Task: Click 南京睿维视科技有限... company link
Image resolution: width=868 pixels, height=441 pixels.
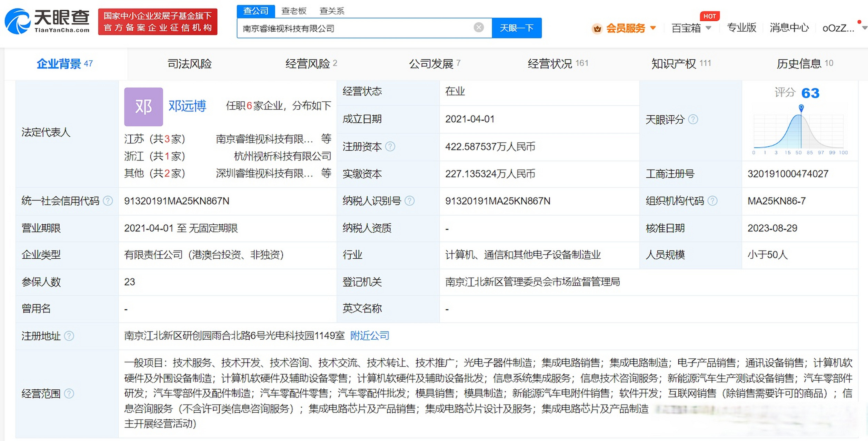Action: (264, 139)
